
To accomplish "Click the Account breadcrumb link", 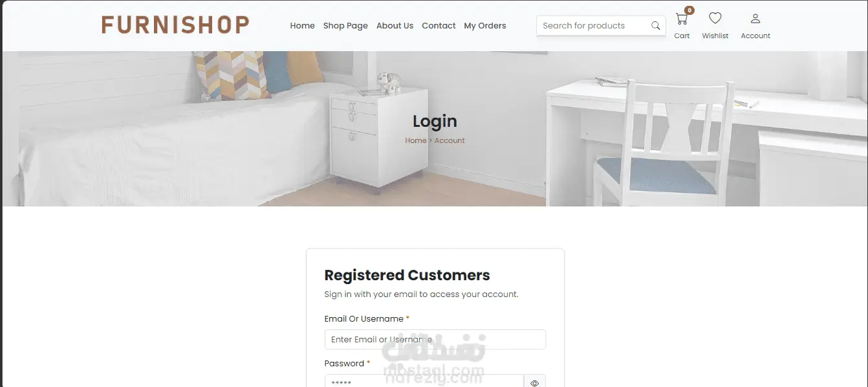I will tap(450, 140).
